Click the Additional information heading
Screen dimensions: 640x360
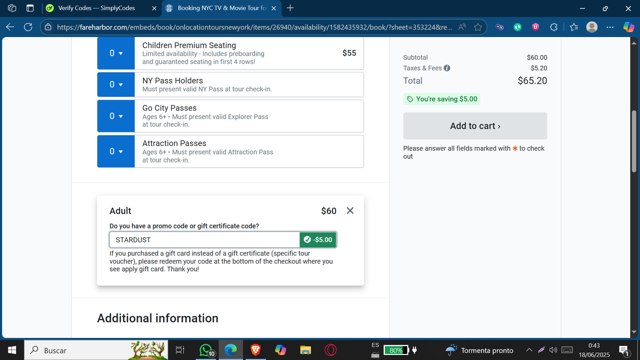[158, 318]
